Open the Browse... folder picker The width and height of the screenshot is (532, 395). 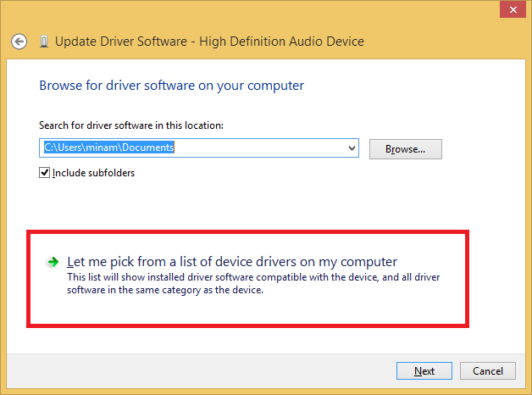click(x=406, y=149)
